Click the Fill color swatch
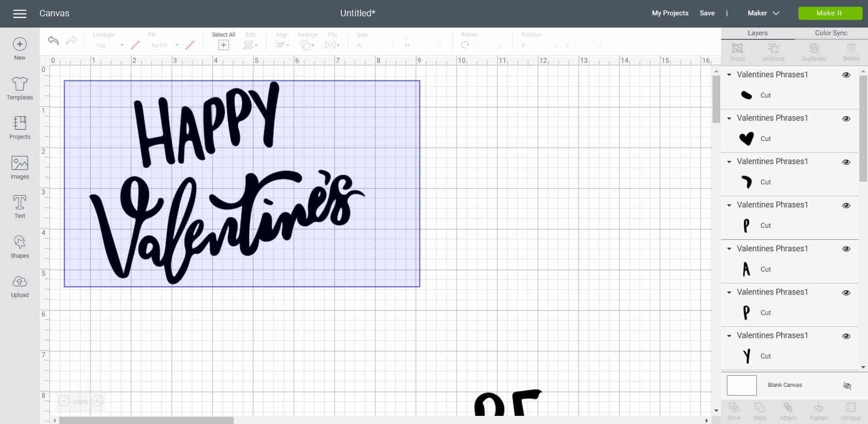The width and height of the screenshot is (868, 424). [x=190, y=45]
